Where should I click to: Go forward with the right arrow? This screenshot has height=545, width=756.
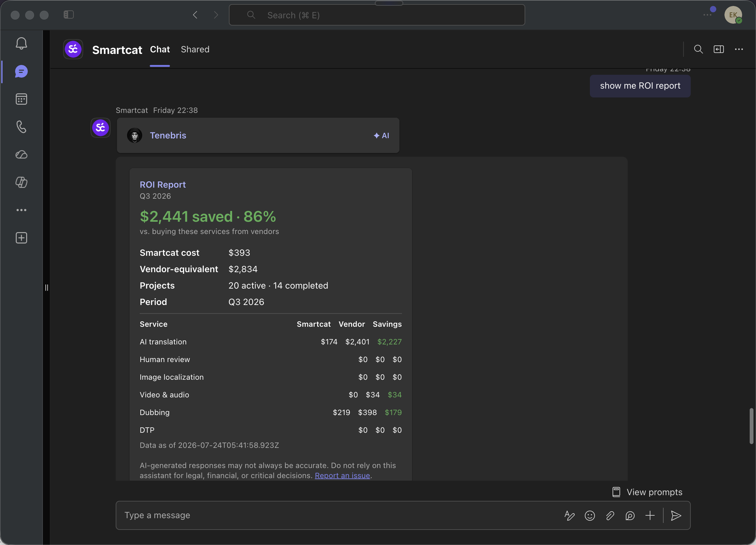tap(216, 15)
